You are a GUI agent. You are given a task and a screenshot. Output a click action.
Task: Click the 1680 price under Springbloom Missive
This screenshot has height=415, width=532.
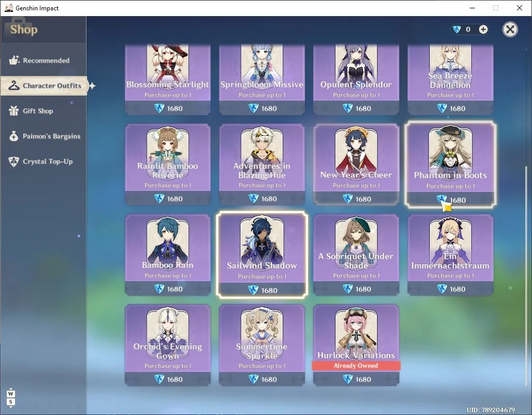pos(269,108)
